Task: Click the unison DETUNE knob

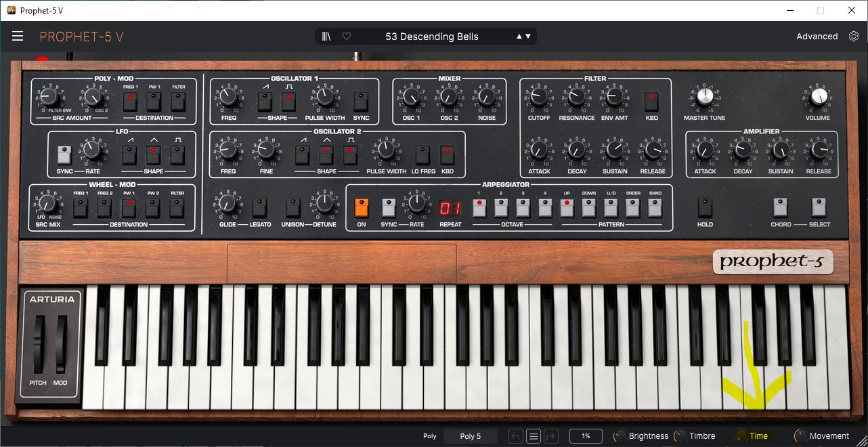Action: 325,204
